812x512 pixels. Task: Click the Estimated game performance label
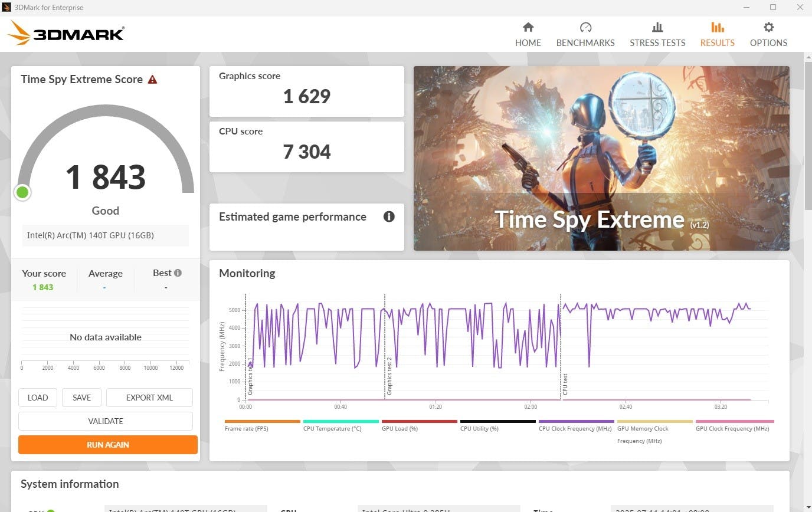coord(293,216)
